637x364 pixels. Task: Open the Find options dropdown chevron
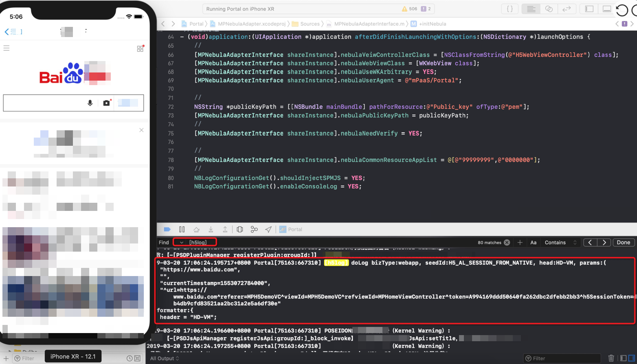[x=181, y=242]
